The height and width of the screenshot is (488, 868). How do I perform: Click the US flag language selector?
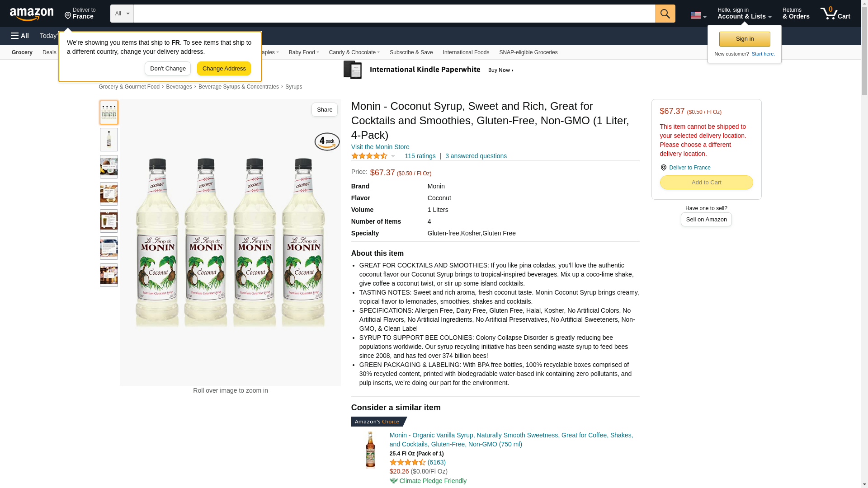[698, 15]
